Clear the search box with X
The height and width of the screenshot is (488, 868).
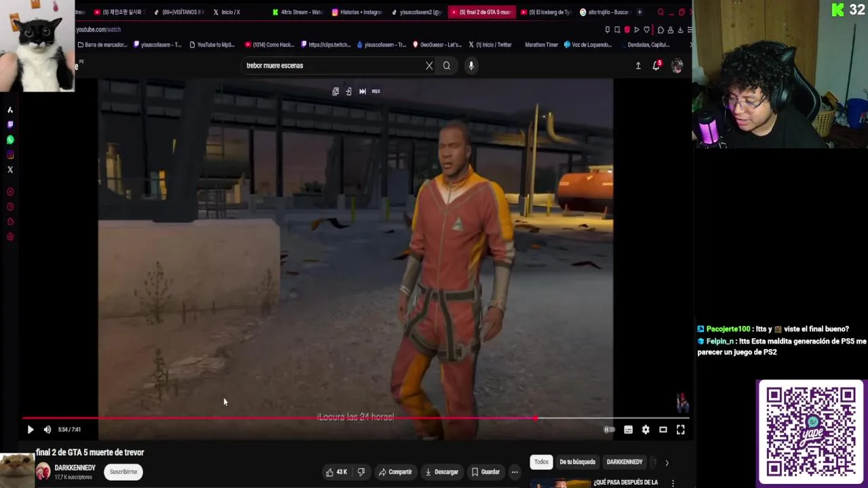tap(429, 66)
